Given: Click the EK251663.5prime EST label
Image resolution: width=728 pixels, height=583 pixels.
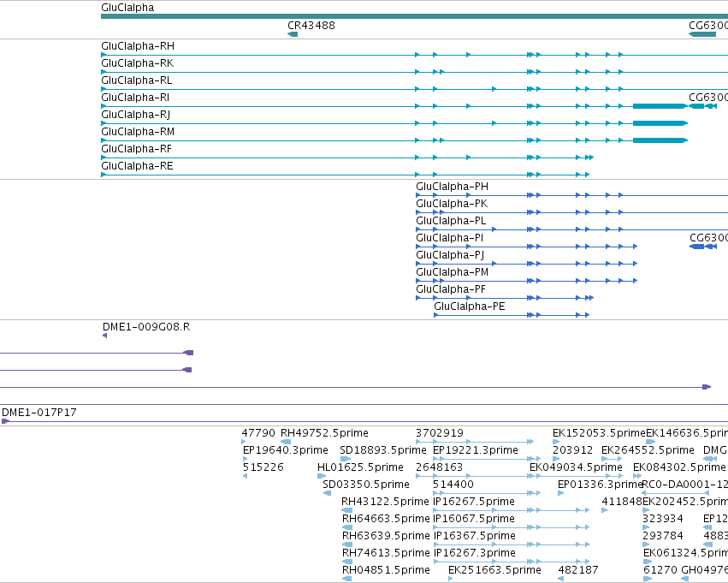Looking at the screenshot, I should pyautogui.click(x=495, y=571).
